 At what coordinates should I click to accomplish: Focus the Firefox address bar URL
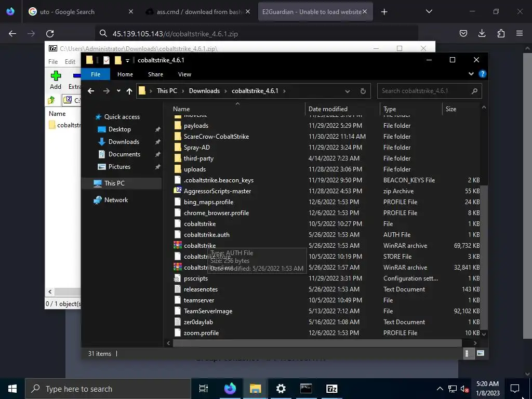click(257, 34)
